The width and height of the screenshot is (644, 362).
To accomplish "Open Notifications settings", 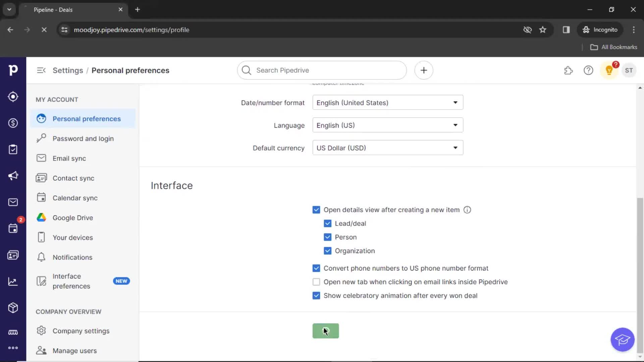I will (72, 257).
